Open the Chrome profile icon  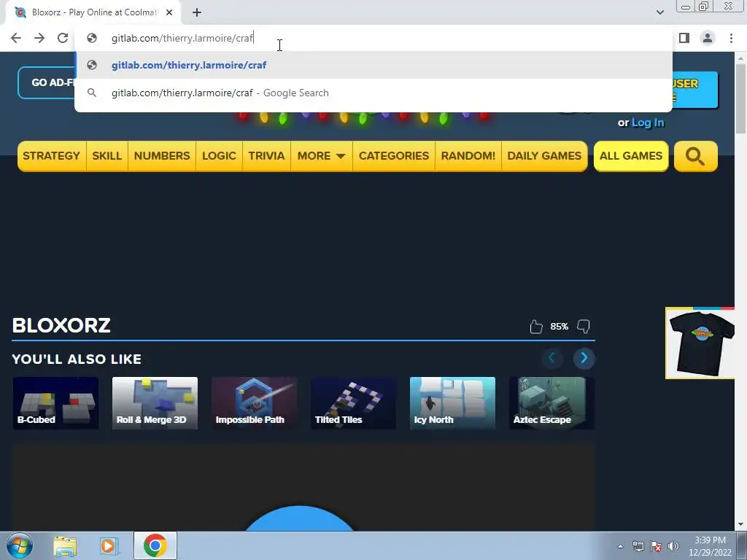click(708, 38)
